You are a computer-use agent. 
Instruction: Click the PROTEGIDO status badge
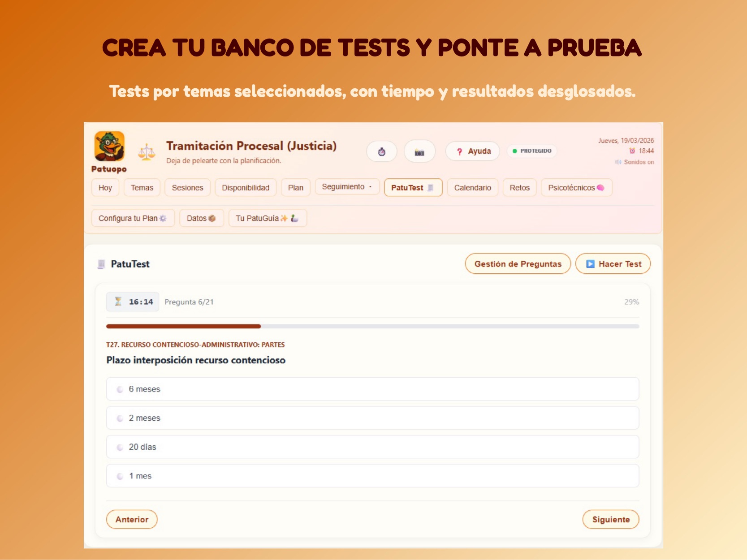[532, 151]
